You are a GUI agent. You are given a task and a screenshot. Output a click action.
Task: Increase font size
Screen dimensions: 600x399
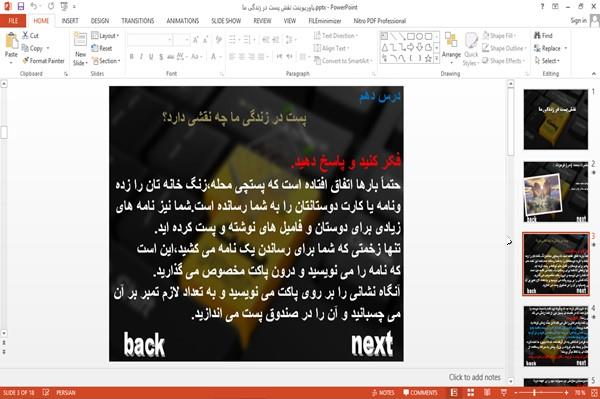tap(196, 40)
